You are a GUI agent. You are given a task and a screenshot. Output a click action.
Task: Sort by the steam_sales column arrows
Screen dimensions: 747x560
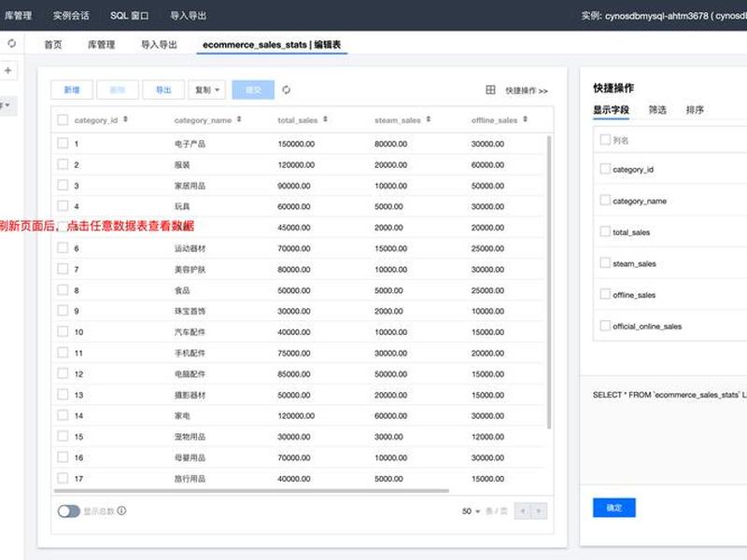tap(429, 119)
